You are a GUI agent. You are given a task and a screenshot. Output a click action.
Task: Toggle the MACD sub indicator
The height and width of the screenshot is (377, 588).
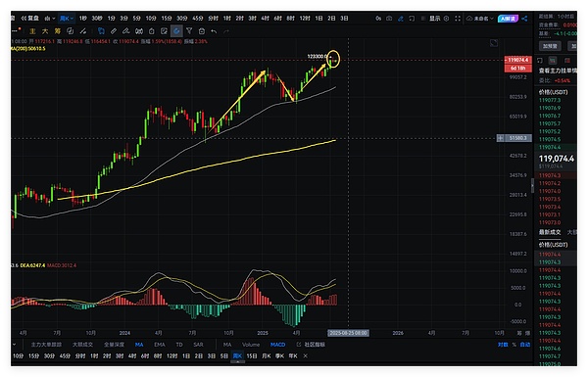click(278, 345)
